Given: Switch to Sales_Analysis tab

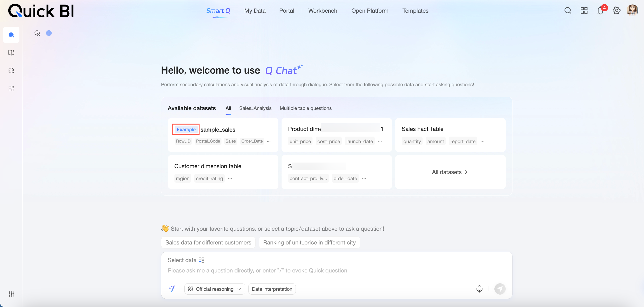Looking at the screenshot, I should coord(255,108).
